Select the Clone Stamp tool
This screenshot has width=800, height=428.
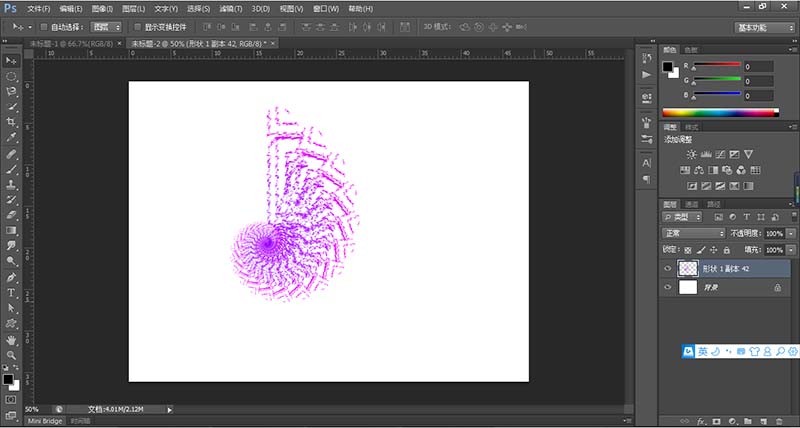click(11, 185)
